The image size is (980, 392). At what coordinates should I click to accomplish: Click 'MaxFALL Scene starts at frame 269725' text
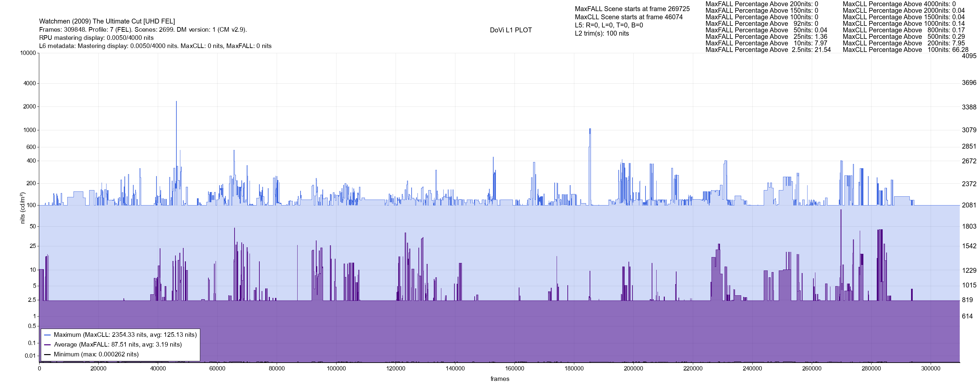632,9
